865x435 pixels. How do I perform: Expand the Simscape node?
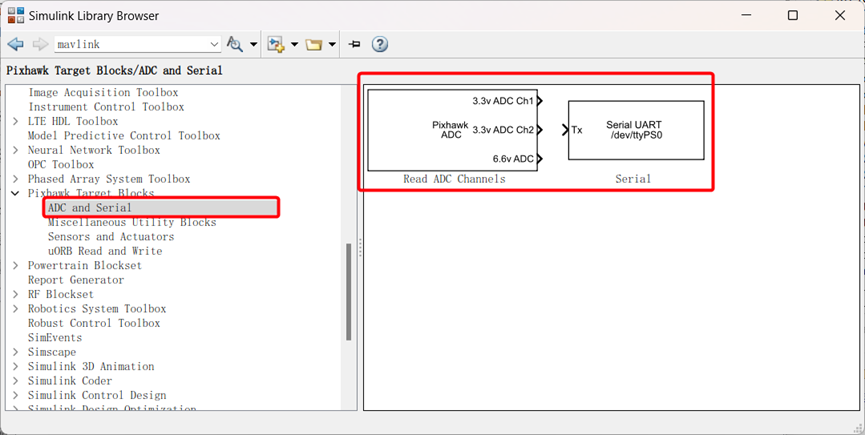(x=15, y=352)
